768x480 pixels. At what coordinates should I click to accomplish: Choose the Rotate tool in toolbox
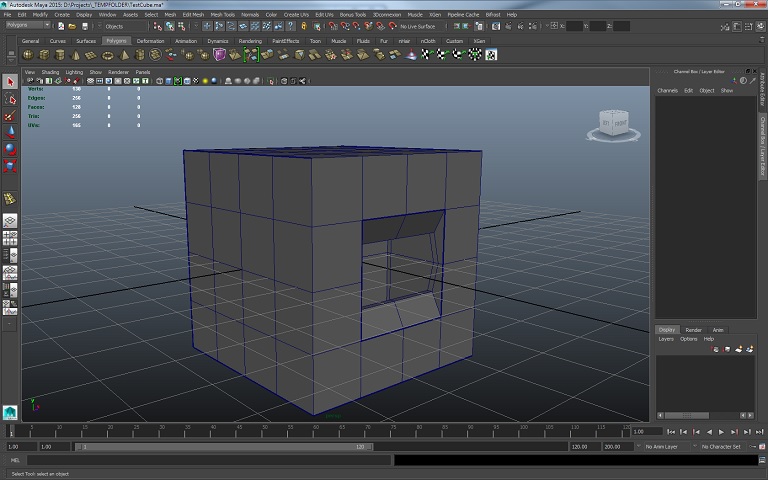click(10, 149)
